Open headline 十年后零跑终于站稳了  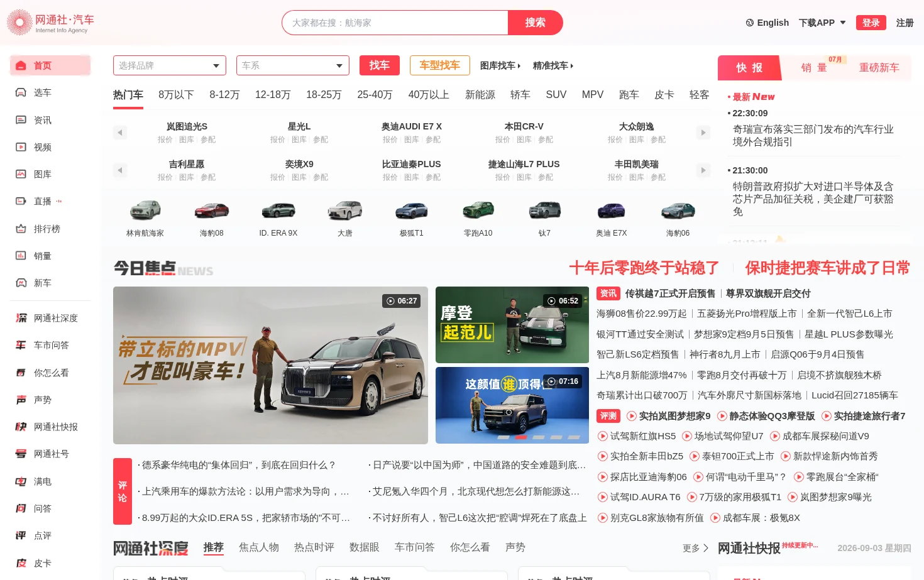pyautogui.click(x=644, y=268)
